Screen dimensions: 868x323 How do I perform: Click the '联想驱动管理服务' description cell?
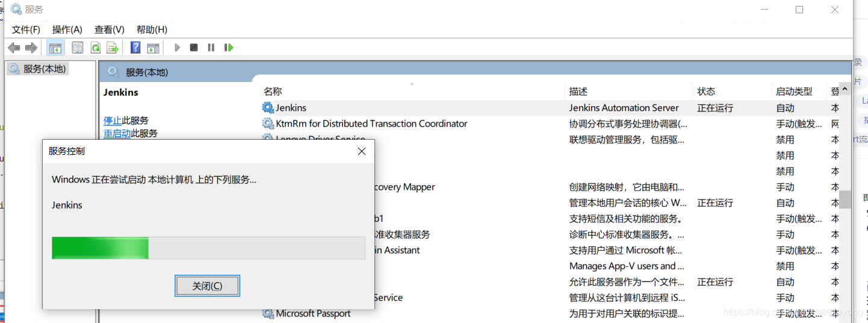pos(627,139)
